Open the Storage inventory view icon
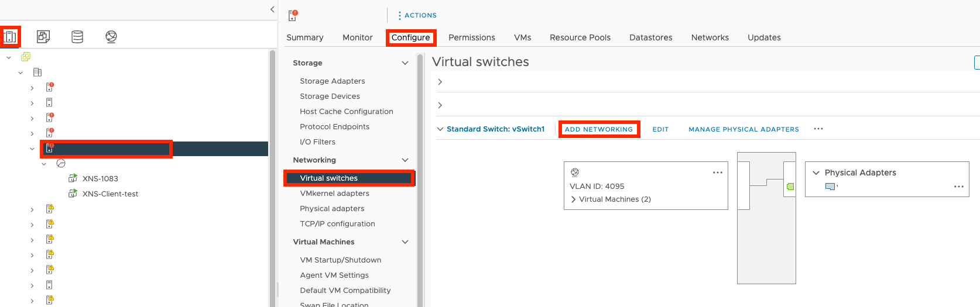Image resolution: width=980 pixels, height=307 pixels. [77, 37]
